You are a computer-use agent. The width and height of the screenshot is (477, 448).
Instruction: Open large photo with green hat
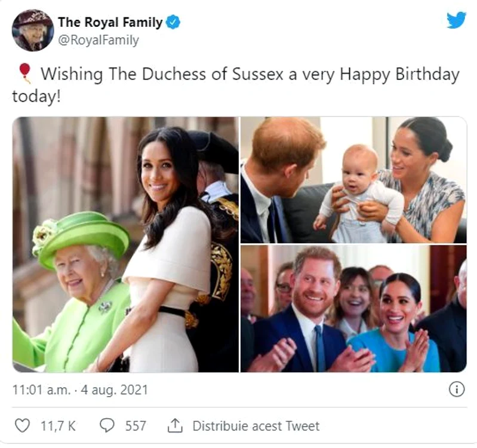[x=125, y=244]
